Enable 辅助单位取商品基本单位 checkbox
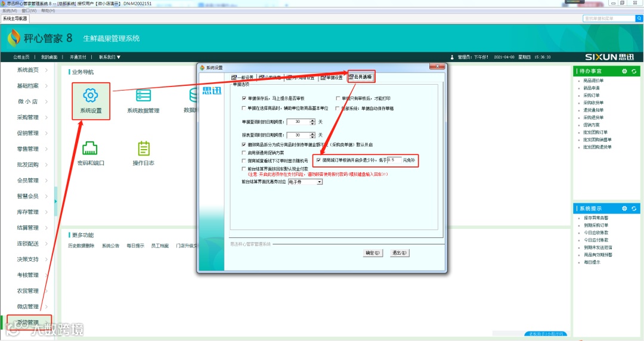644x341 pixels. pyautogui.click(x=244, y=108)
